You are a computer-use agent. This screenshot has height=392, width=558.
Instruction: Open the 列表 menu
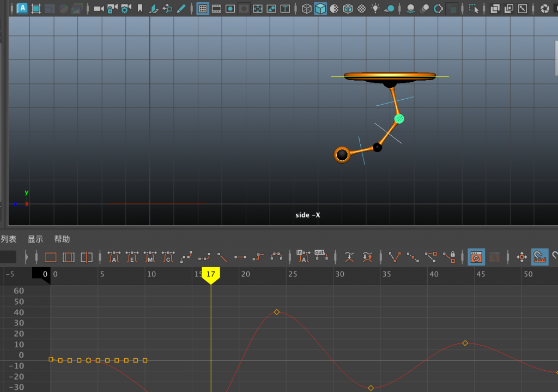[9, 239]
